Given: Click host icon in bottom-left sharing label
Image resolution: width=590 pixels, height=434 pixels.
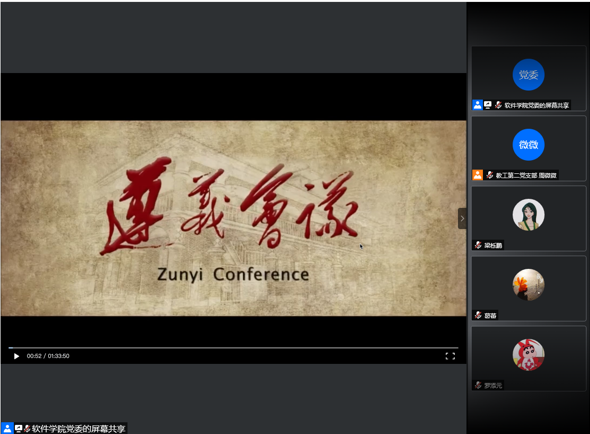Looking at the screenshot, I should 7,428.
